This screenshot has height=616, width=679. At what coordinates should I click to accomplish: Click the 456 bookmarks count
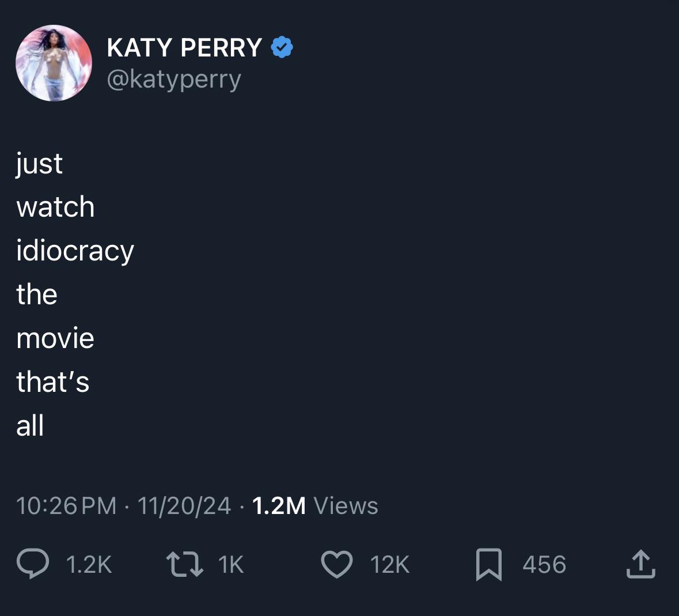[544, 565]
